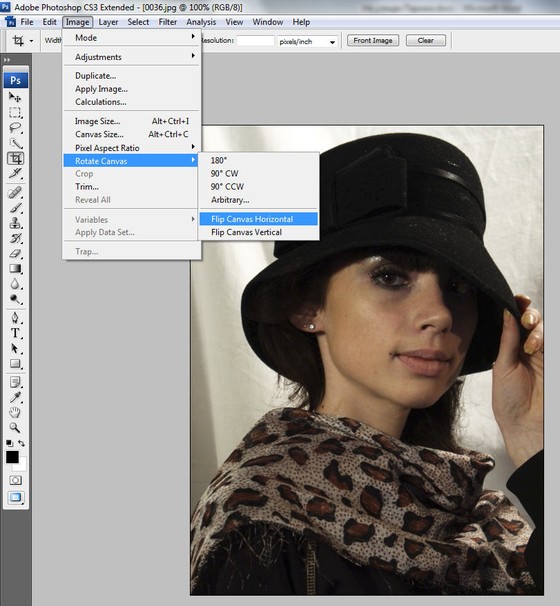Click the Clear button

pos(426,41)
